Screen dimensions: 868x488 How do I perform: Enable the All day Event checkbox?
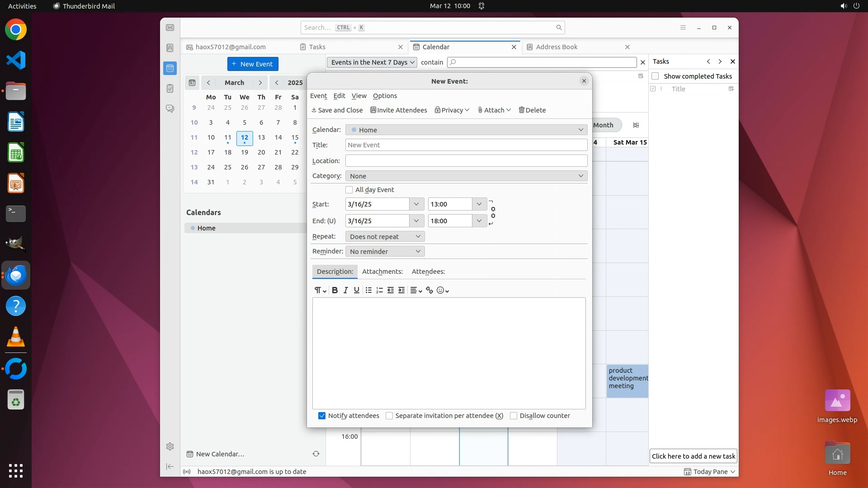(349, 190)
